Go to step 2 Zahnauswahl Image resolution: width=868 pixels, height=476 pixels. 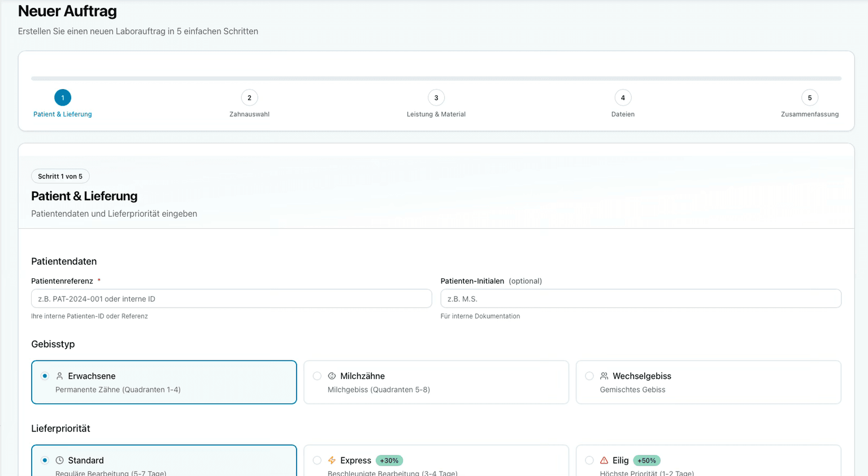249,98
